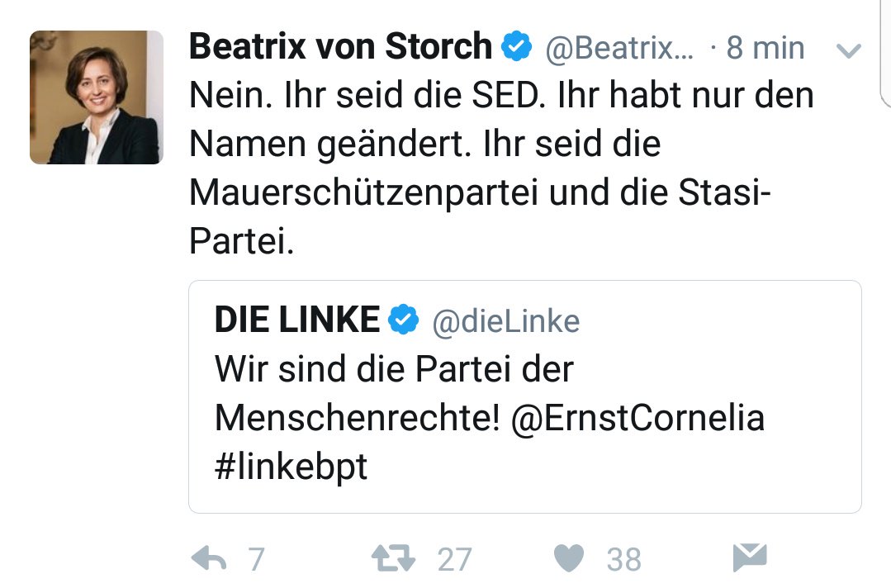
Task: Click the reply arrow icon
Action: pos(209,559)
